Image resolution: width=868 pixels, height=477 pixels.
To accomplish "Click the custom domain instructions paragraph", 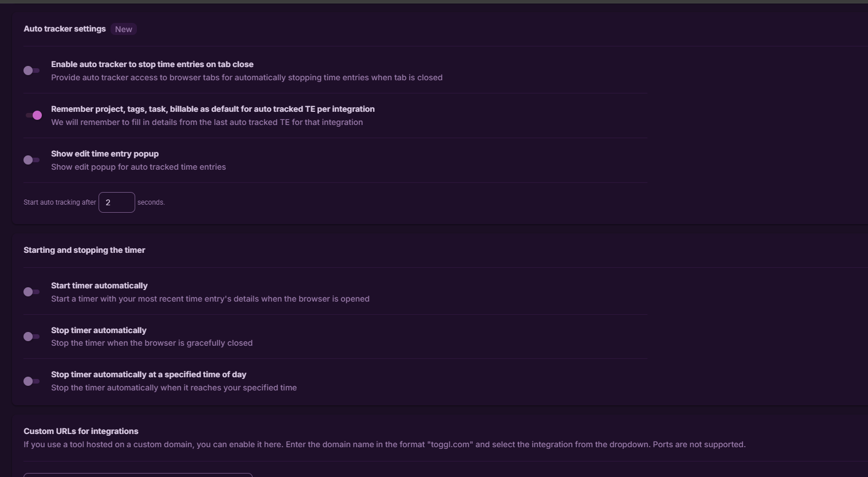I will tap(384, 444).
